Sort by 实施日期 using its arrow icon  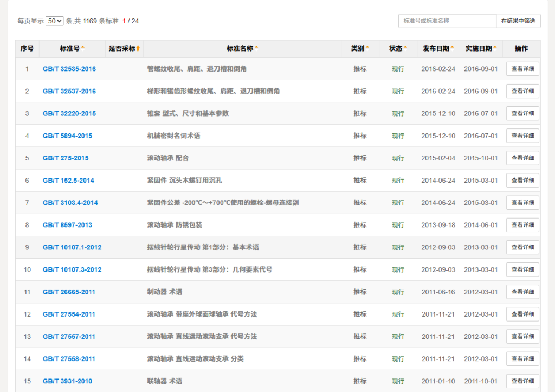point(495,48)
